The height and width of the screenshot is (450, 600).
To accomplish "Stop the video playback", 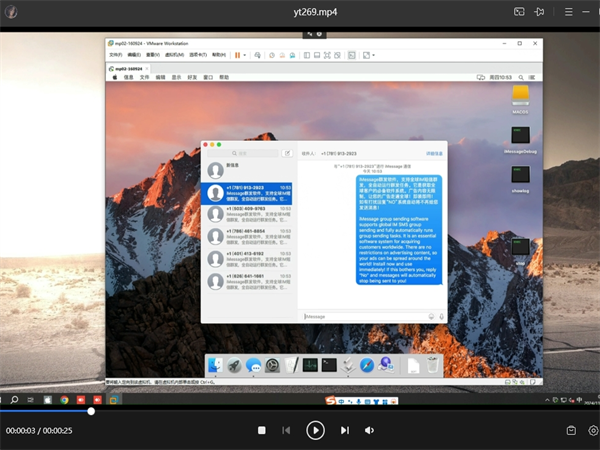I will pos(262,430).
